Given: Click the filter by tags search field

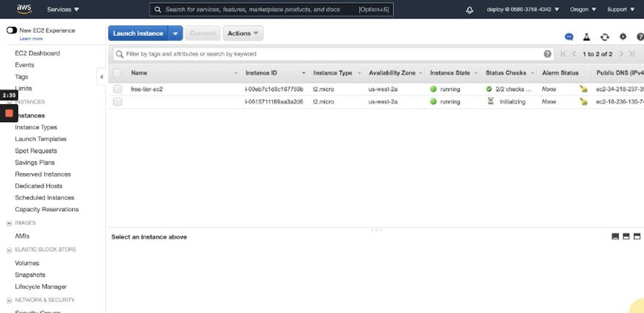Looking at the screenshot, I should [x=328, y=54].
